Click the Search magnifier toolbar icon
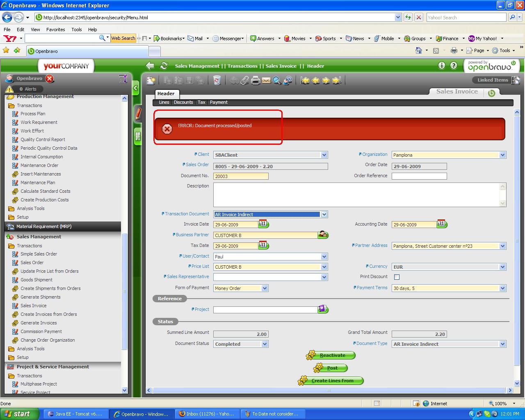This screenshot has height=420, width=525. 277,80
